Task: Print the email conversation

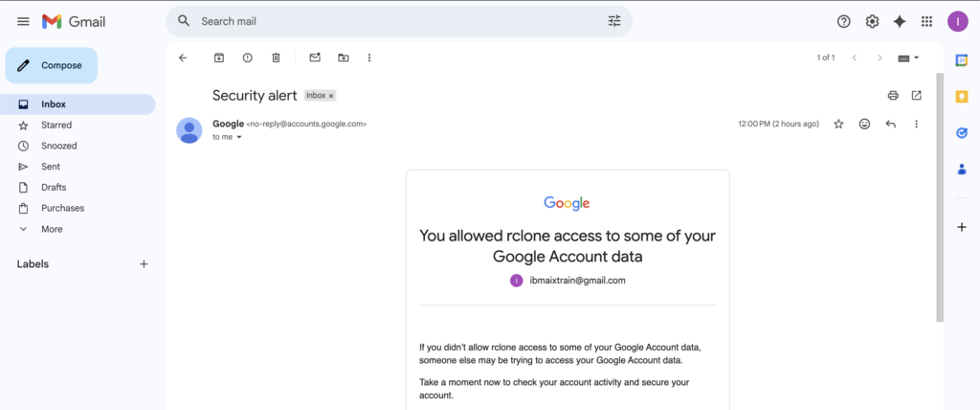Action: [893, 95]
